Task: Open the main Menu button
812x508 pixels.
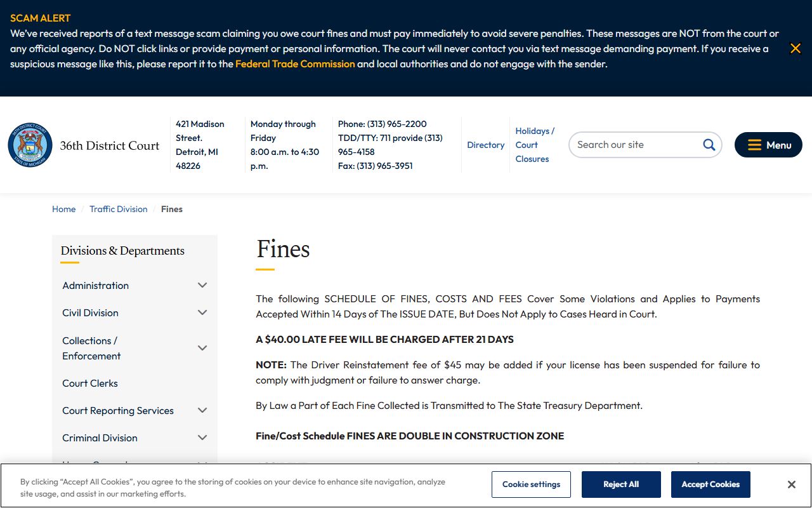Action: coord(768,145)
